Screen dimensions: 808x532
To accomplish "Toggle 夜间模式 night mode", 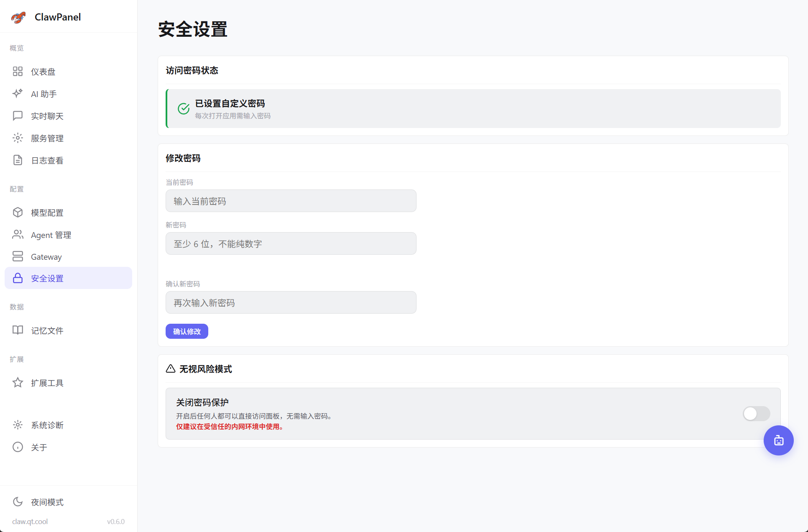I will (x=47, y=502).
